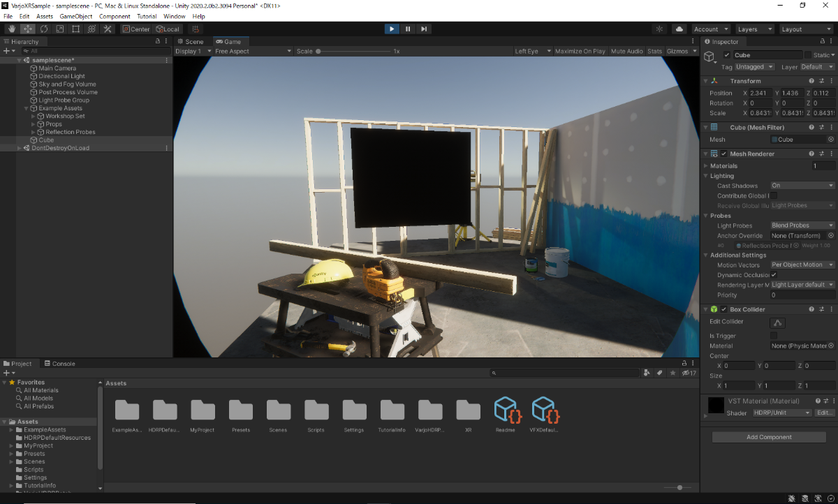Viewport: 838px width, 504px height.
Task: Toggle Maximize On Play
Action: 580,51
